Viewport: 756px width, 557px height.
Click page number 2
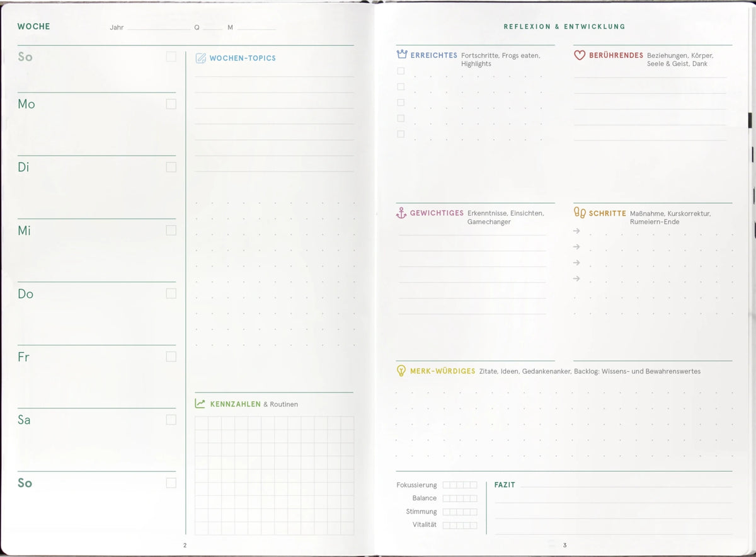tap(185, 545)
